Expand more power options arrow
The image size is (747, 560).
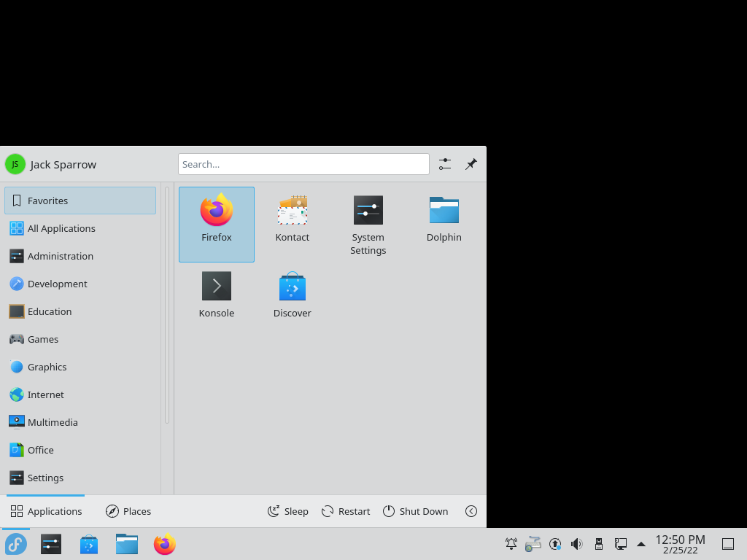(x=471, y=511)
